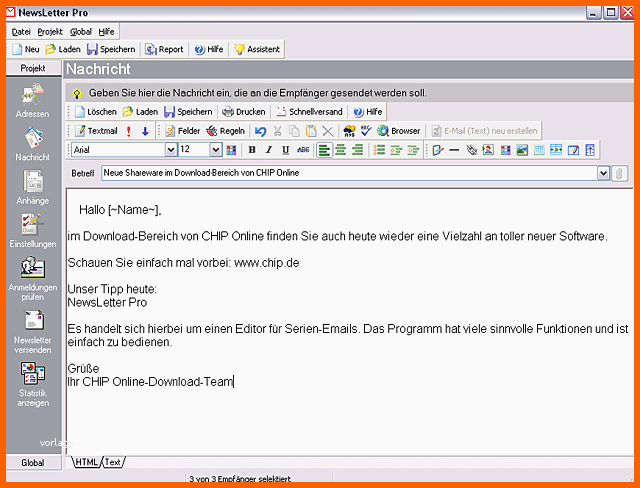Screen dimensions: 640x488
Task: Open Anmeldungen prüfen in the sidebar
Action: click(32, 279)
